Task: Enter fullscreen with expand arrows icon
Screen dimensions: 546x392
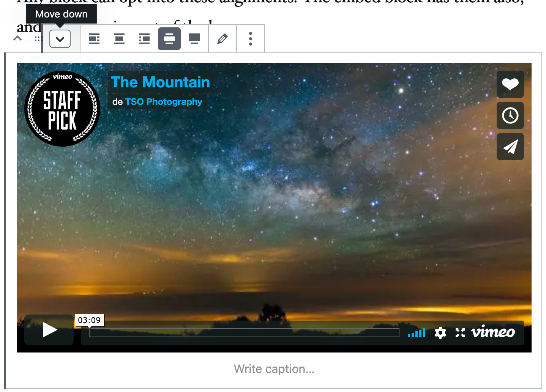Action: click(460, 333)
